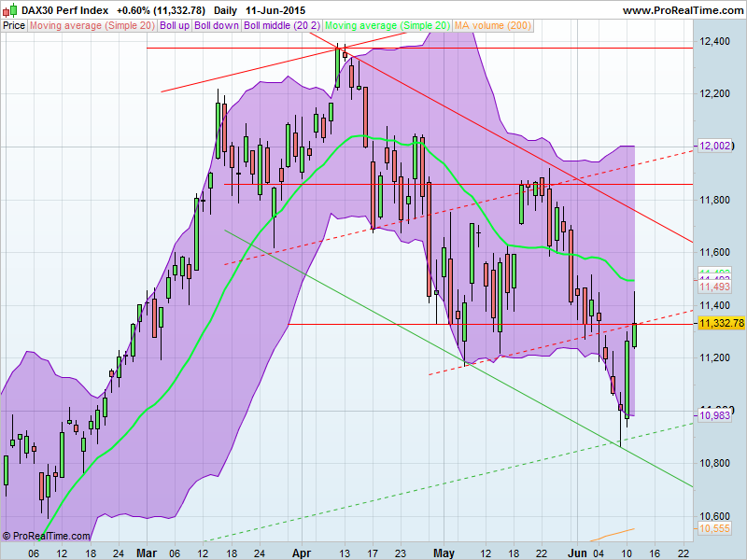The image size is (747, 560).
Task: Click the 22 date label before Jun
Action: point(541,553)
